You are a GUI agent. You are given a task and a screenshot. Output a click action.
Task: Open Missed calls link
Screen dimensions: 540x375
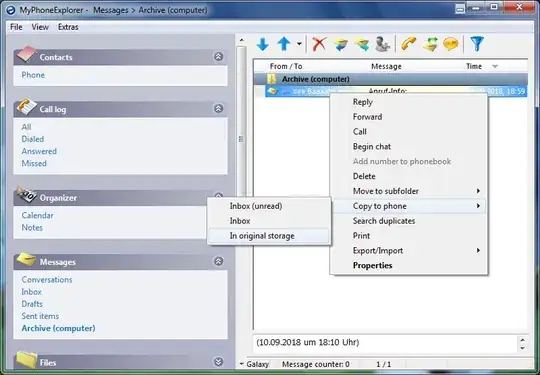click(x=34, y=164)
